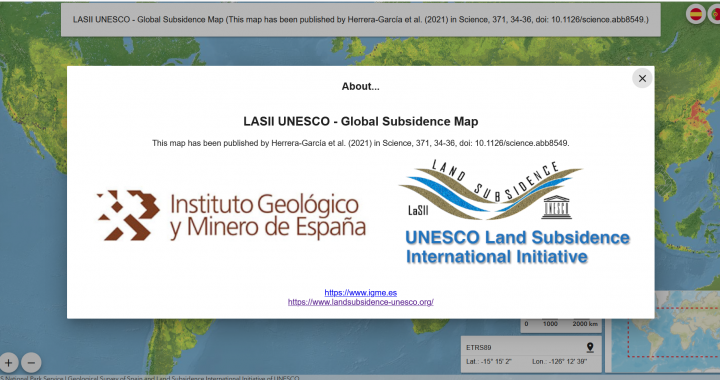
Task: Click the map title bar at top
Action: (360, 20)
